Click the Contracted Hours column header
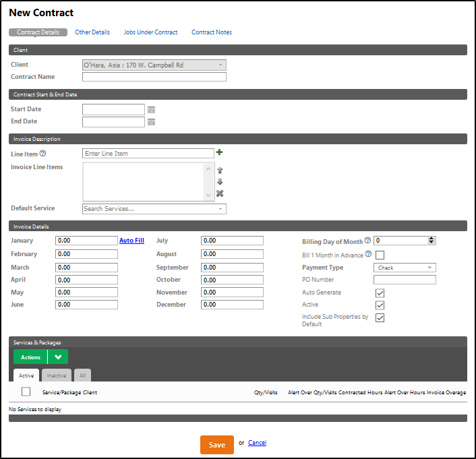This screenshot has width=476, height=459. [x=360, y=392]
